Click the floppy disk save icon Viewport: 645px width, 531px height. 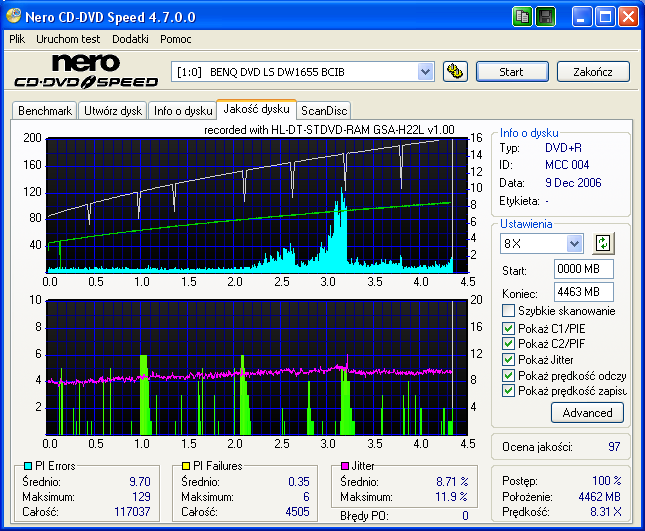tap(546, 17)
